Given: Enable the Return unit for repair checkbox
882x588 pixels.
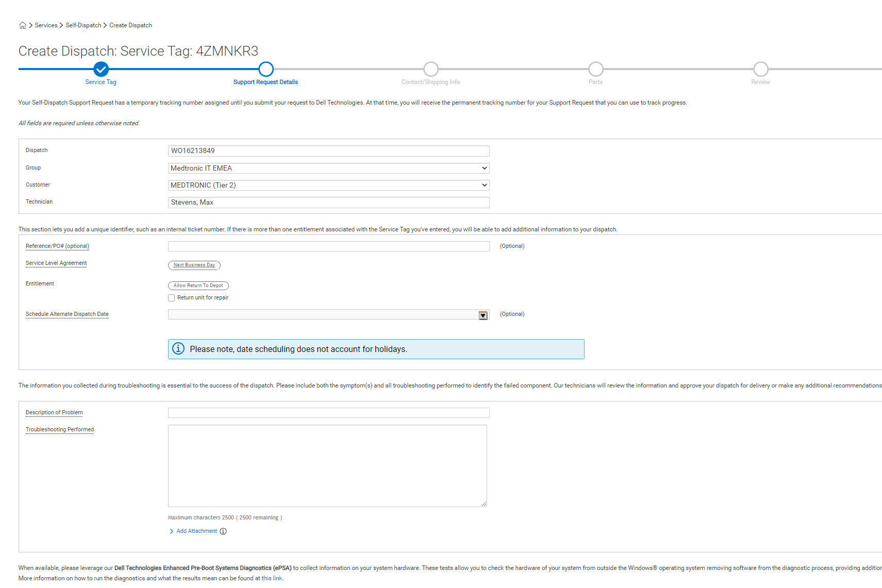Looking at the screenshot, I should pyautogui.click(x=172, y=298).
